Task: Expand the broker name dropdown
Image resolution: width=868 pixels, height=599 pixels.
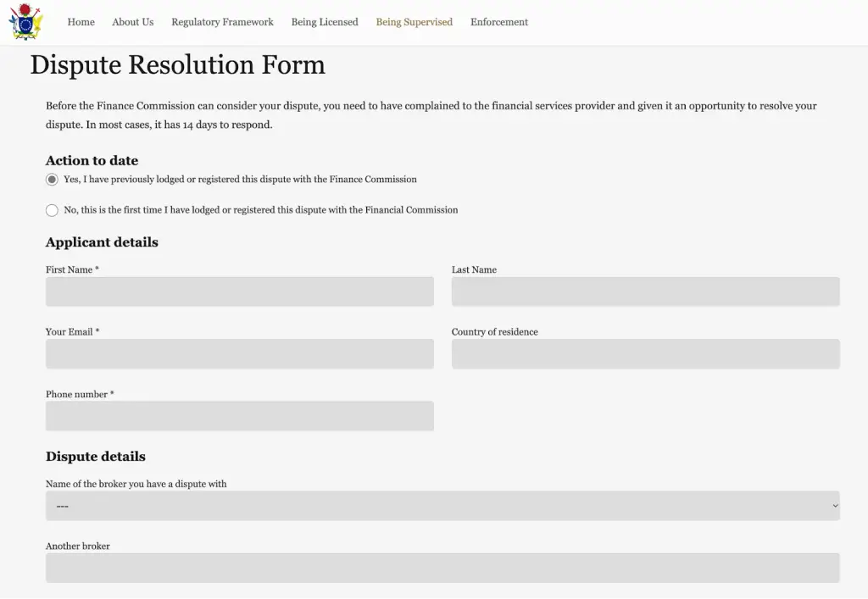Action: click(x=442, y=506)
